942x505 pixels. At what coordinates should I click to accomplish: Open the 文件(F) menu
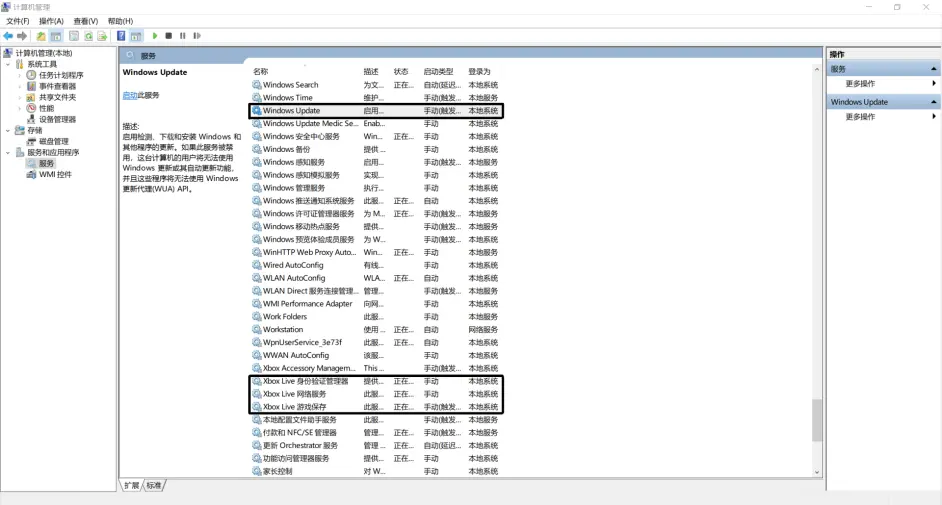coord(17,21)
